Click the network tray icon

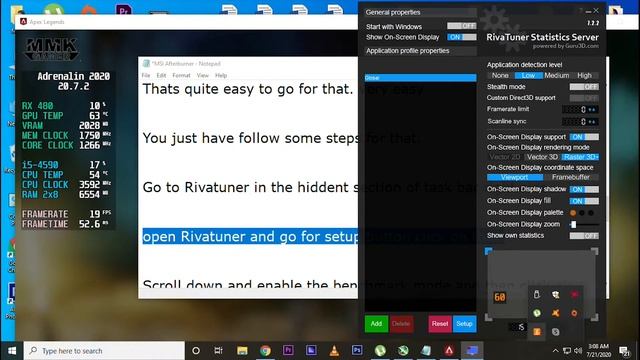click(x=567, y=351)
